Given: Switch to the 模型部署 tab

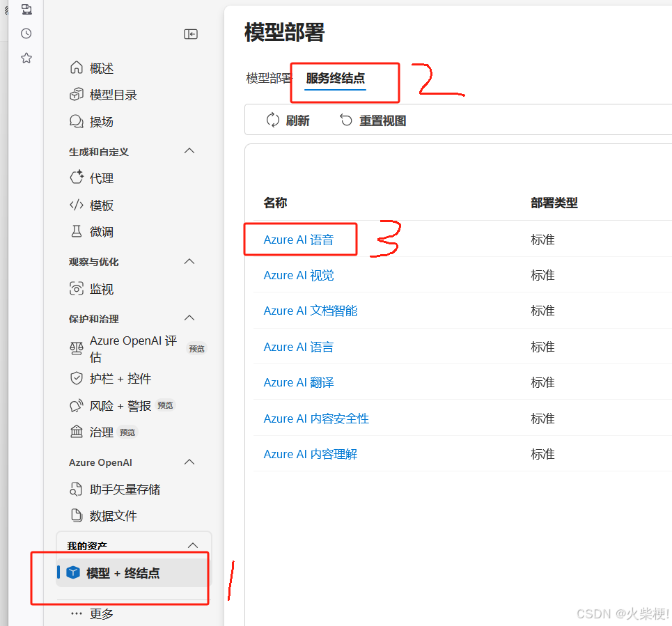Looking at the screenshot, I should pyautogui.click(x=269, y=78).
